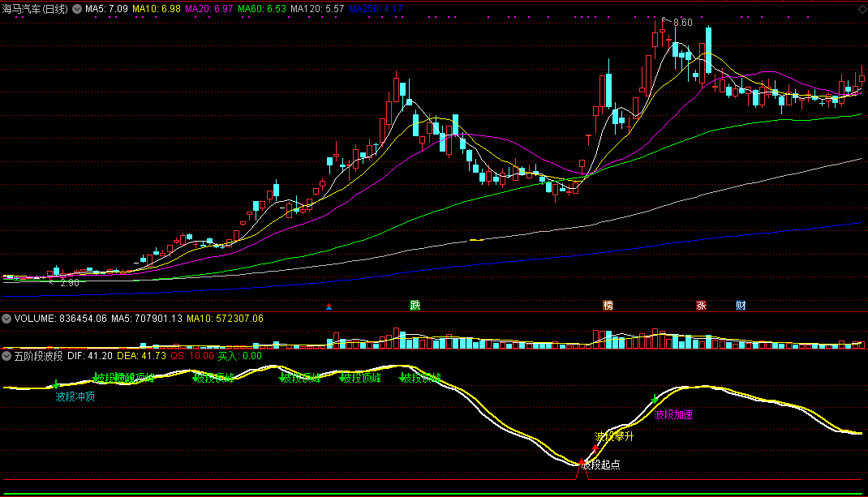Click the red 涨 event marker

[x=701, y=305]
